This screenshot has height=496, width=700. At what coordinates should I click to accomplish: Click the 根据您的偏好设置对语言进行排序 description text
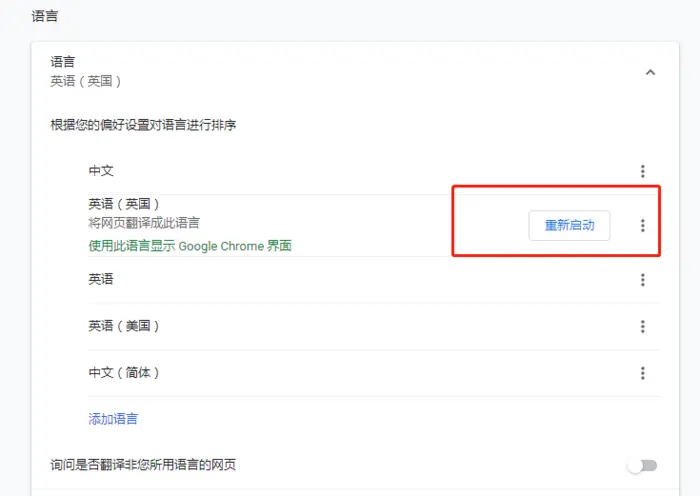tap(144, 125)
